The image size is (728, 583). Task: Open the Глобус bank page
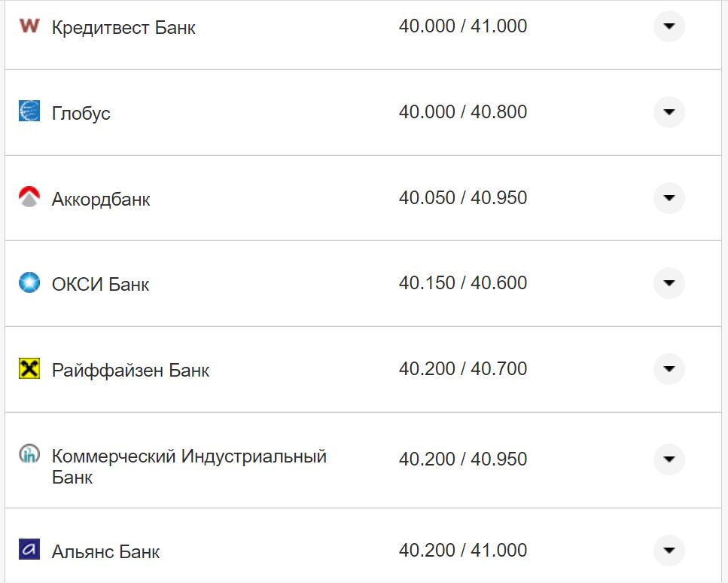79,111
